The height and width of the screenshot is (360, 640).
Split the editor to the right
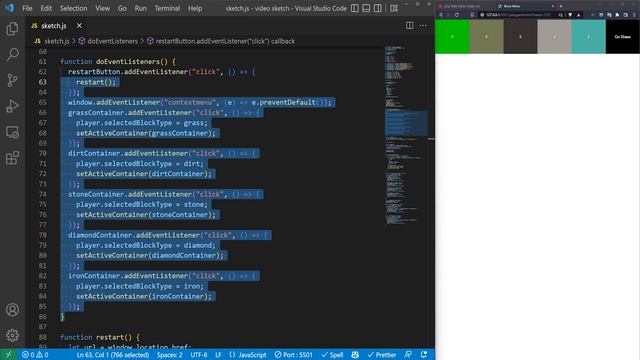409,25
